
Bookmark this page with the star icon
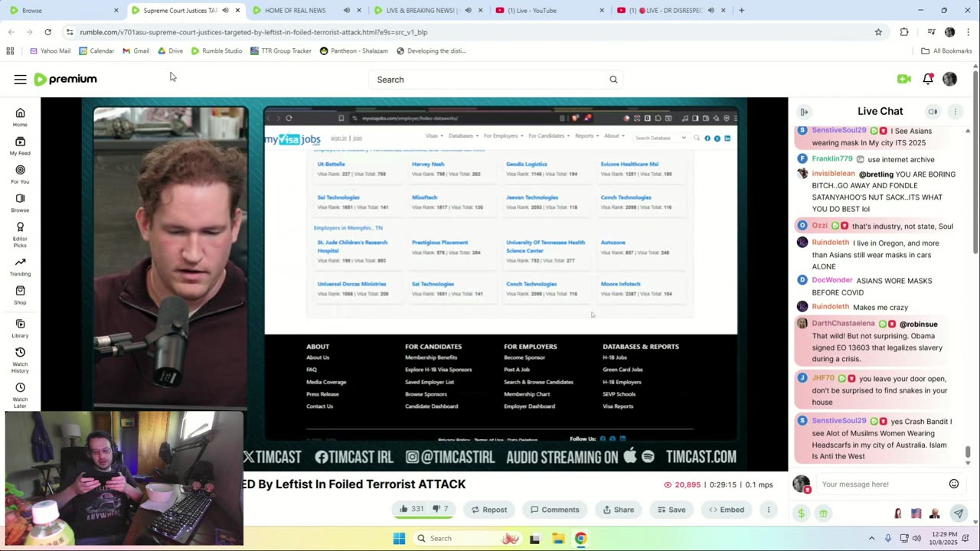[878, 32]
